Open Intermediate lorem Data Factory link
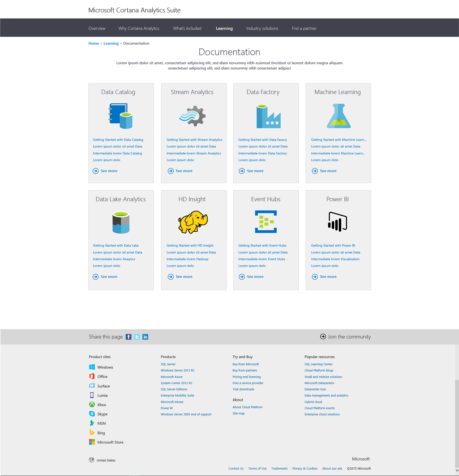Screen dimensions: 459x476 point(262,154)
